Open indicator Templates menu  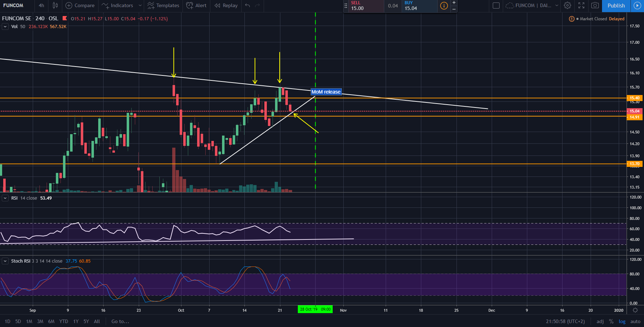163,5
